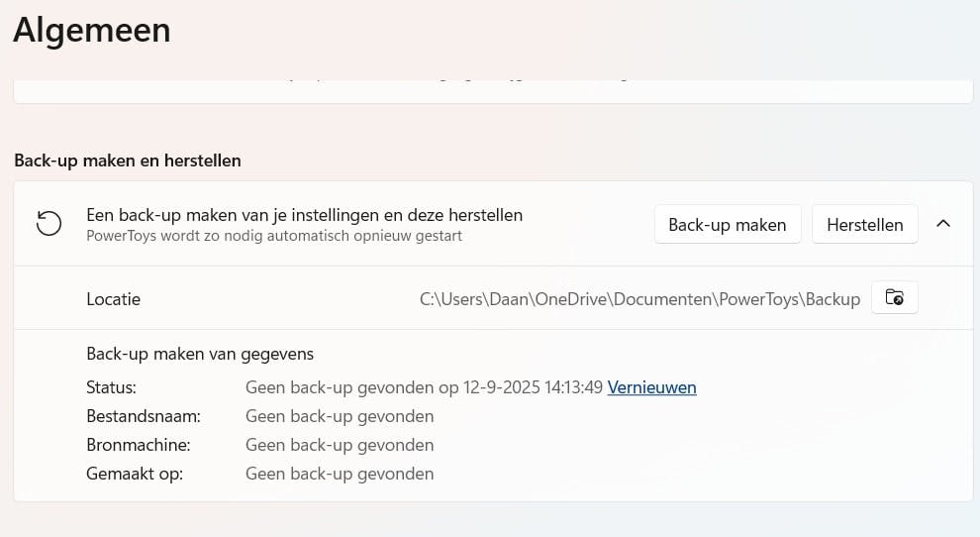Click the backup path C:\Users\Daan\OneDrive text
This screenshot has height=537, width=980.
coord(639,299)
